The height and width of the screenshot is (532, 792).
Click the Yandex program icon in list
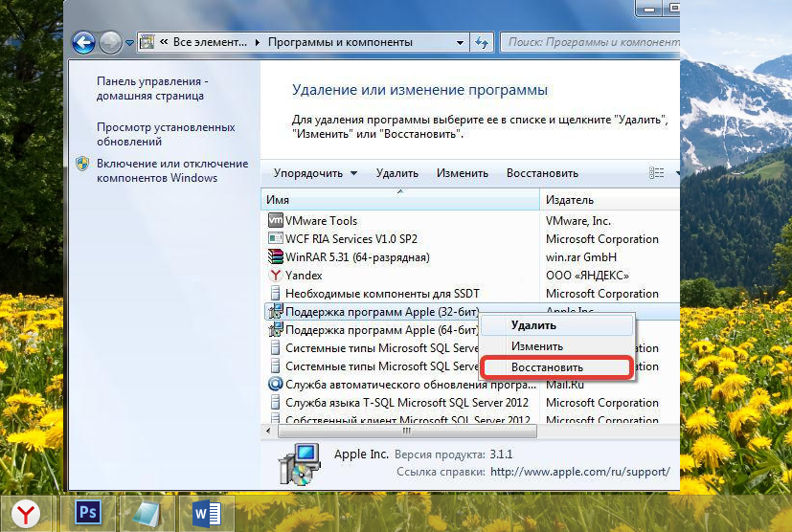click(x=276, y=276)
